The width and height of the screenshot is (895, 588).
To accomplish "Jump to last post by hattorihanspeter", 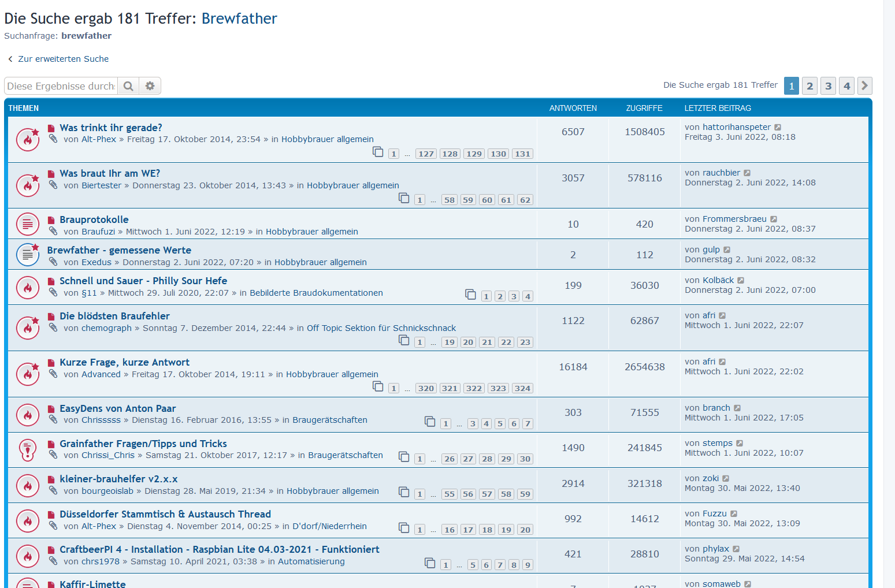I will (x=778, y=128).
